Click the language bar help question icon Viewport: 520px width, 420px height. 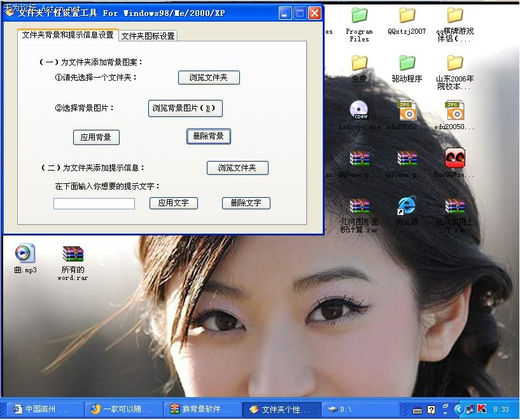[431, 410]
